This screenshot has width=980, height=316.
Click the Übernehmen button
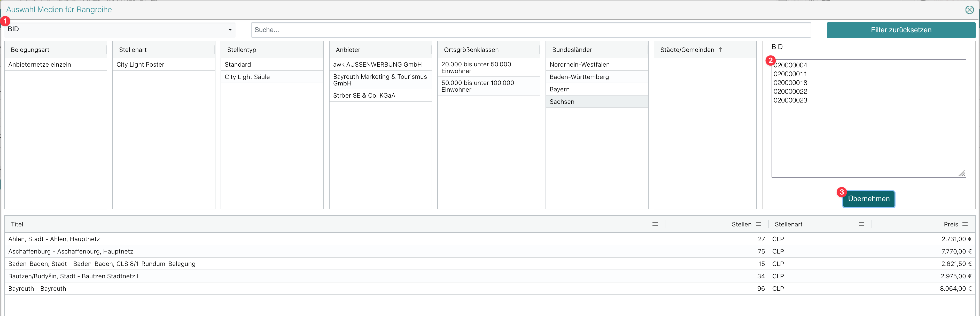coord(868,199)
